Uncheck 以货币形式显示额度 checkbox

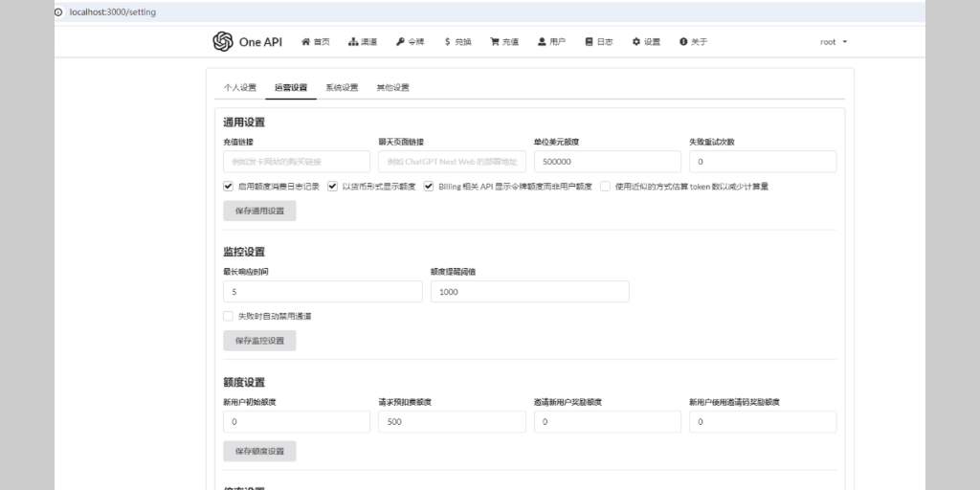pyautogui.click(x=332, y=187)
